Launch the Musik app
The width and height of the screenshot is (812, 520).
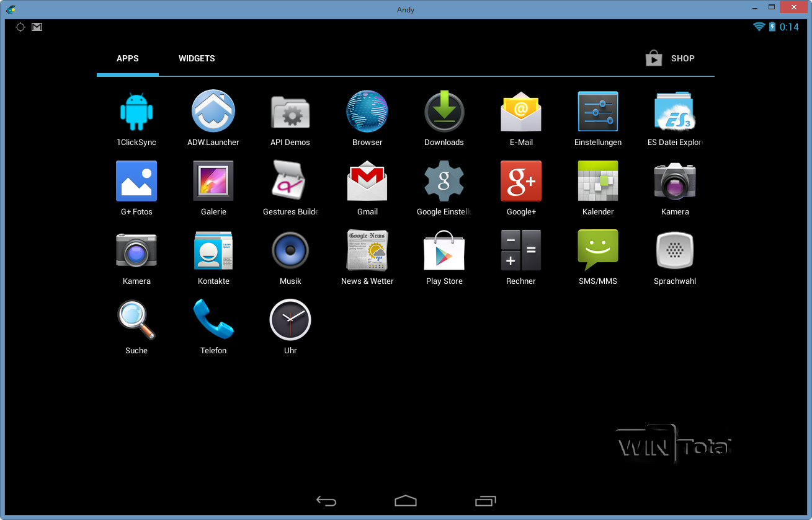pyautogui.click(x=290, y=250)
